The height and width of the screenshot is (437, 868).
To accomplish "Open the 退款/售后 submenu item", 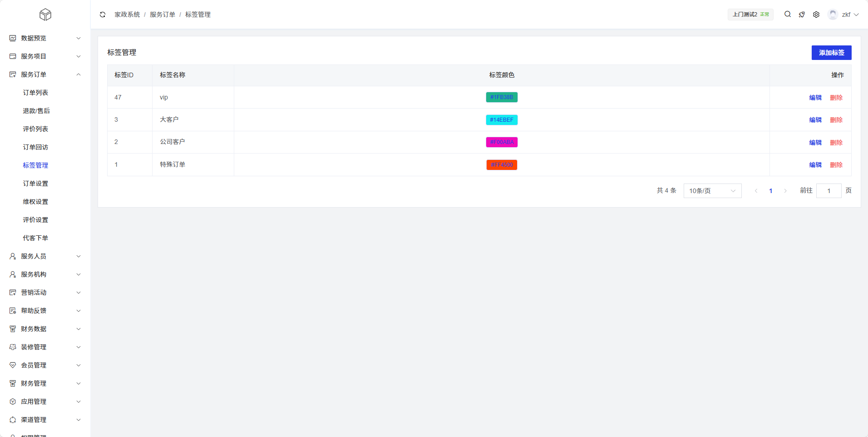I will click(x=36, y=111).
